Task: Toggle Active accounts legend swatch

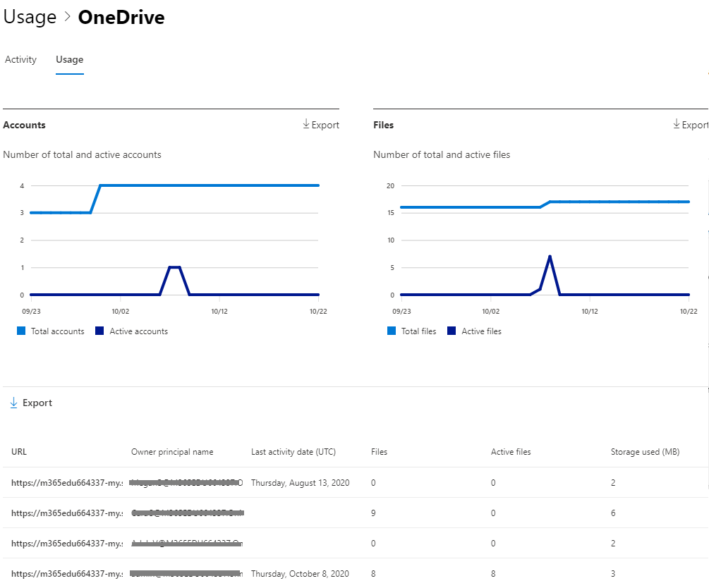Action: [x=99, y=331]
